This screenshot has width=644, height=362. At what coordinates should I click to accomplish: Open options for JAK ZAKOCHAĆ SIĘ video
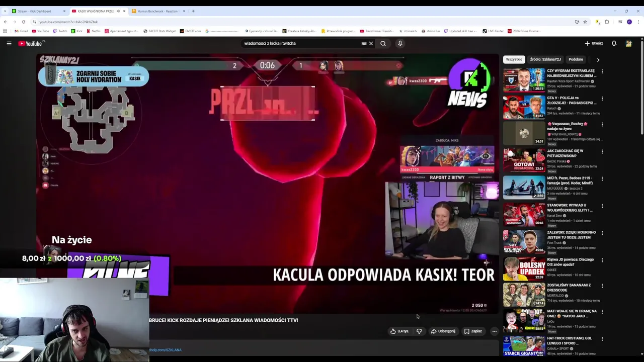(x=602, y=152)
